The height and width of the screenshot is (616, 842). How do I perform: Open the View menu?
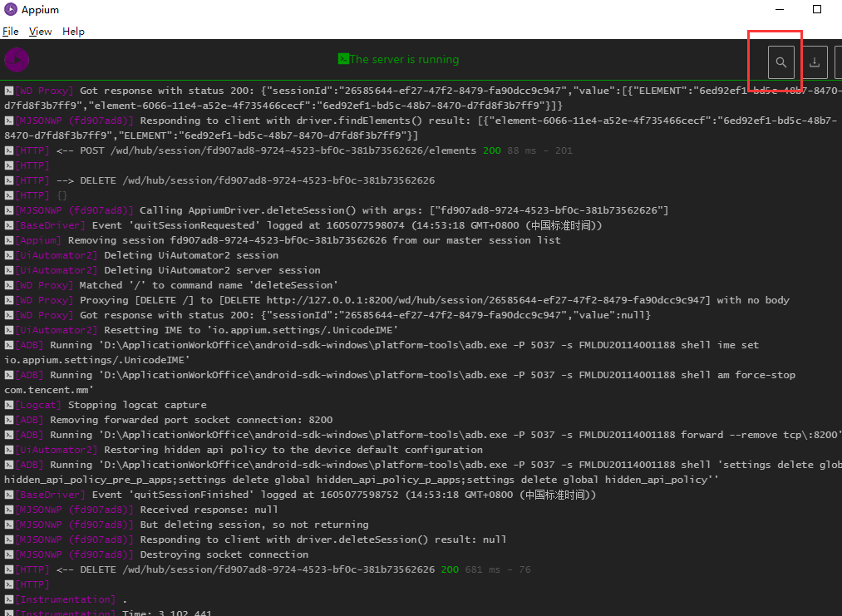click(40, 31)
